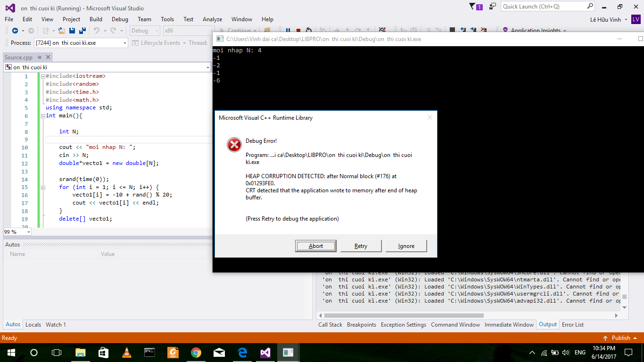Viewport: 644px width, 362px height.
Task: Click the Send Feedback icon
Action: pyautogui.click(x=493, y=7)
